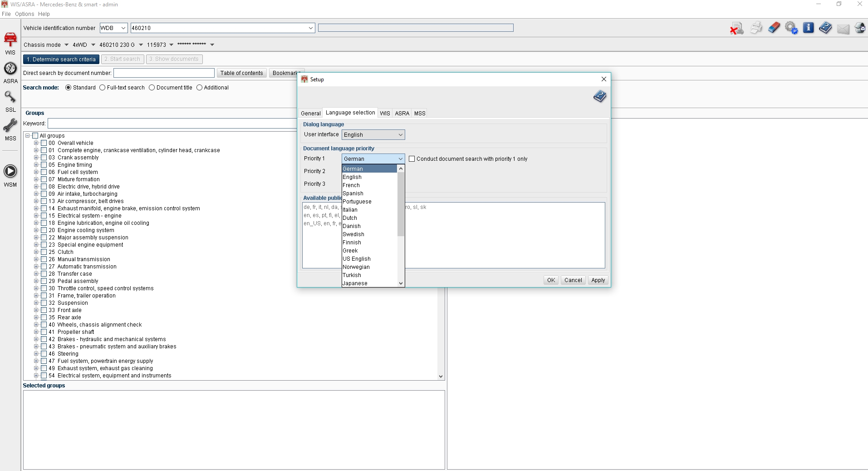Open the gear settings toolbar icon
This screenshot has width=868, height=471.
click(x=791, y=28)
